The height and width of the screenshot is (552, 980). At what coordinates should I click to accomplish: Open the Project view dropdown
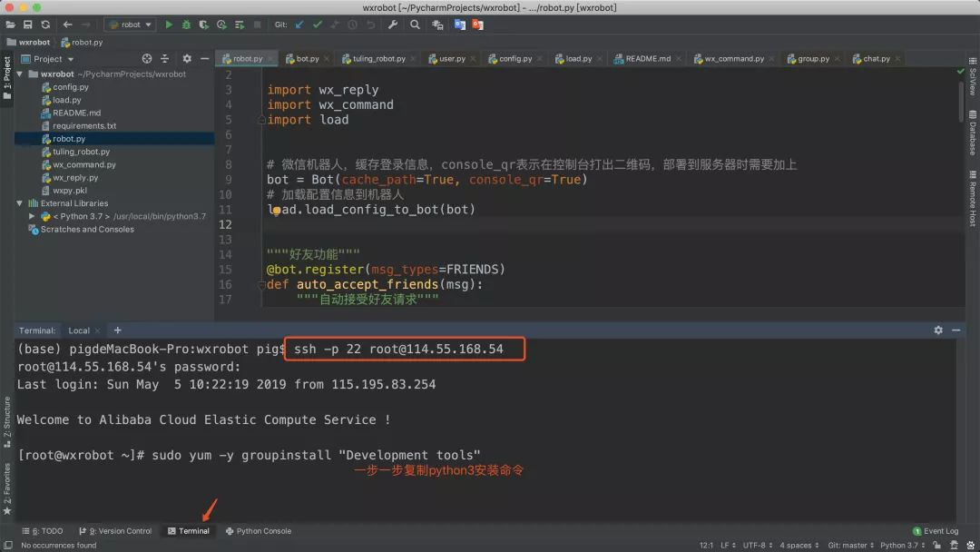pyautogui.click(x=48, y=59)
